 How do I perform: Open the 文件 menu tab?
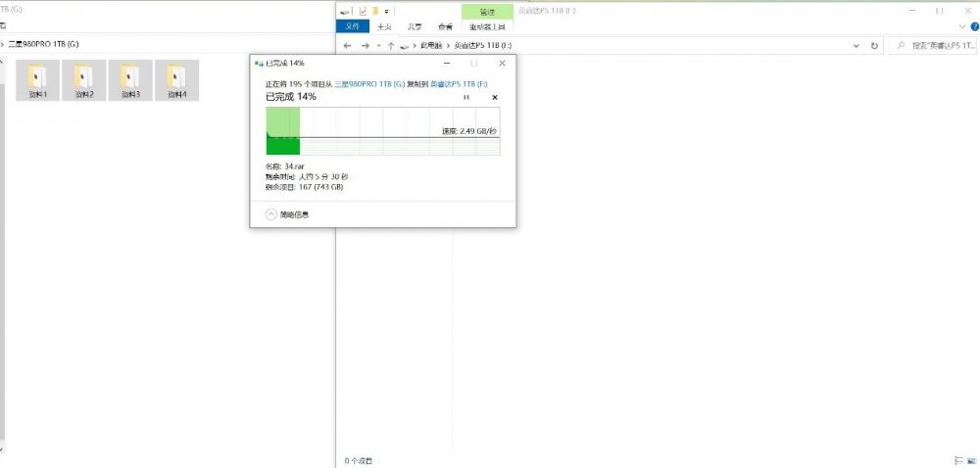click(x=353, y=26)
